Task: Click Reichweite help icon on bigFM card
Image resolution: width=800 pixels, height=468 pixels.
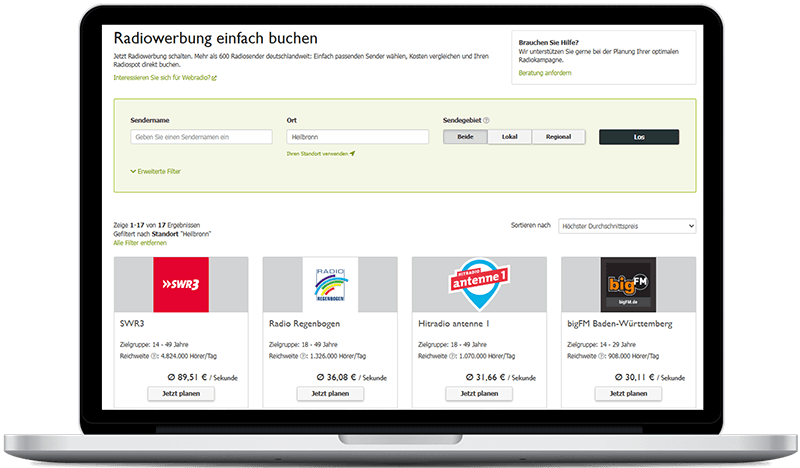Action: click(601, 356)
